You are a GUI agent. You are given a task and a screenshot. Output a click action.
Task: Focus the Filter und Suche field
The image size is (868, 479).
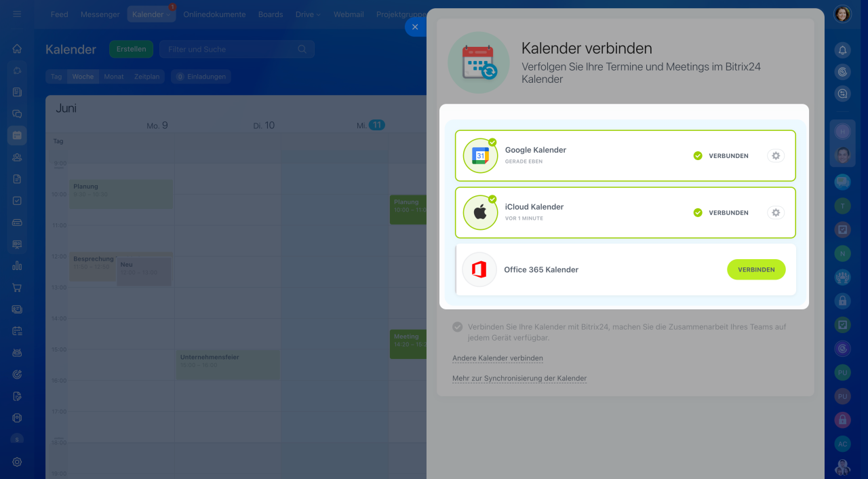pyautogui.click(x=237, y=50)
